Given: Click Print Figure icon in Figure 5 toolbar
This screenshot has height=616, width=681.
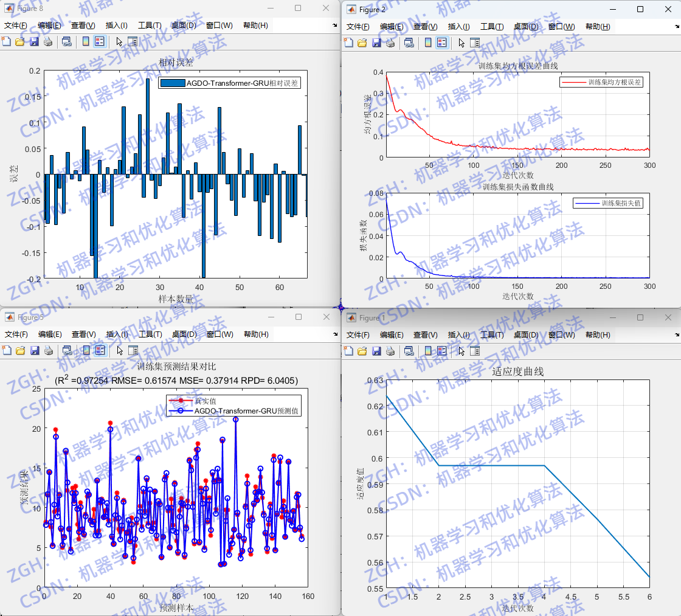Looking at the screenshot, I should [x=49, y=351].
